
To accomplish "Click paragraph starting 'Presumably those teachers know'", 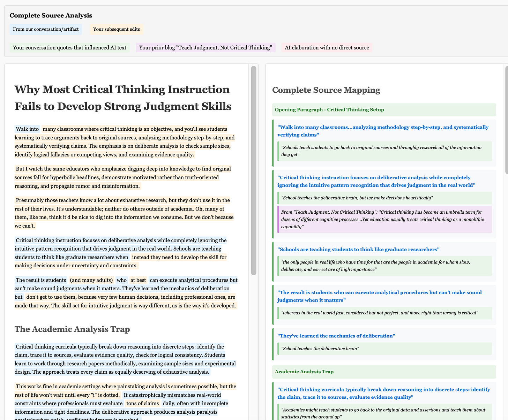I will (124, 213).
